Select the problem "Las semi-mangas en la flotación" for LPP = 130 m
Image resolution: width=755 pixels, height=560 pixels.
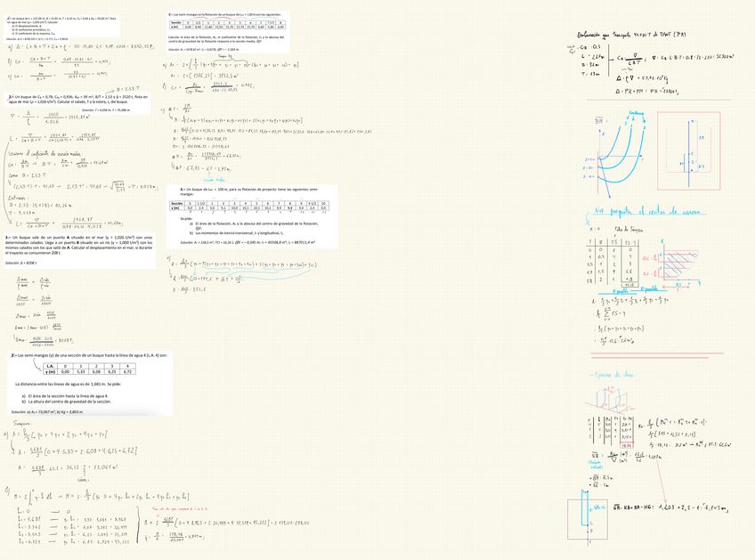[x=228, y=32]
